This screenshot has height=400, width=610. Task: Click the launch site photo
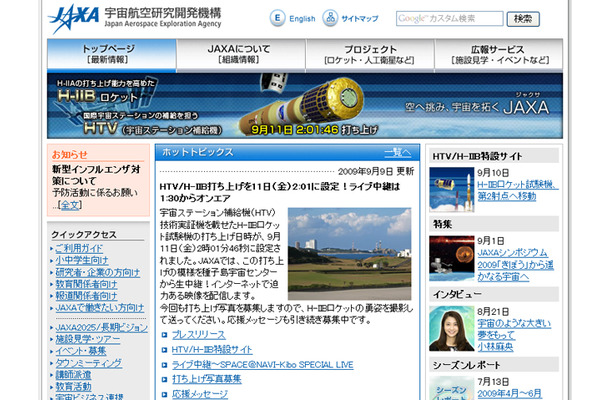(349, 254)
